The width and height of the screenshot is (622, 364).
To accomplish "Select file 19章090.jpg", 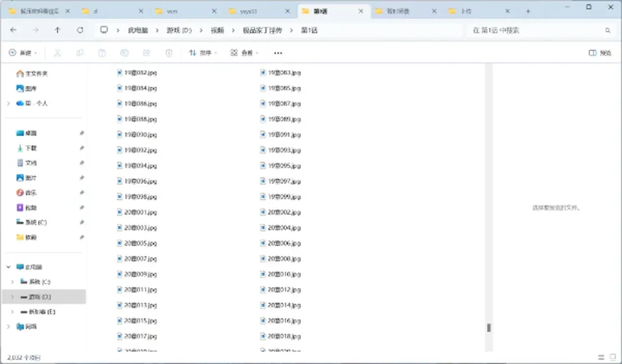I will (137, 135).
